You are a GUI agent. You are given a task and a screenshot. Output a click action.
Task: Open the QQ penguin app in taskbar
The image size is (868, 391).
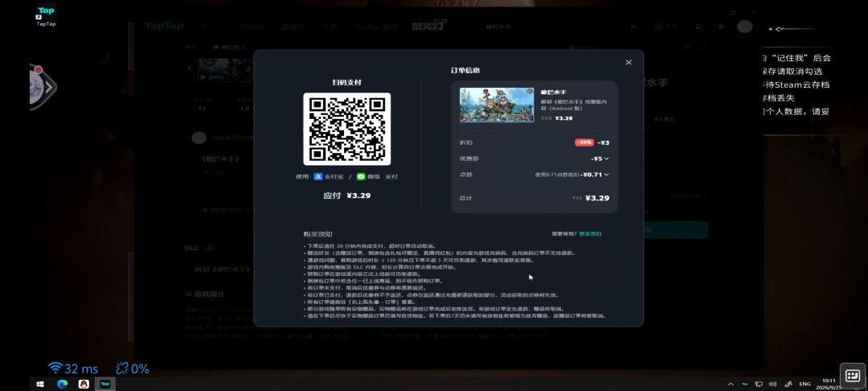(x=84, y=384)
